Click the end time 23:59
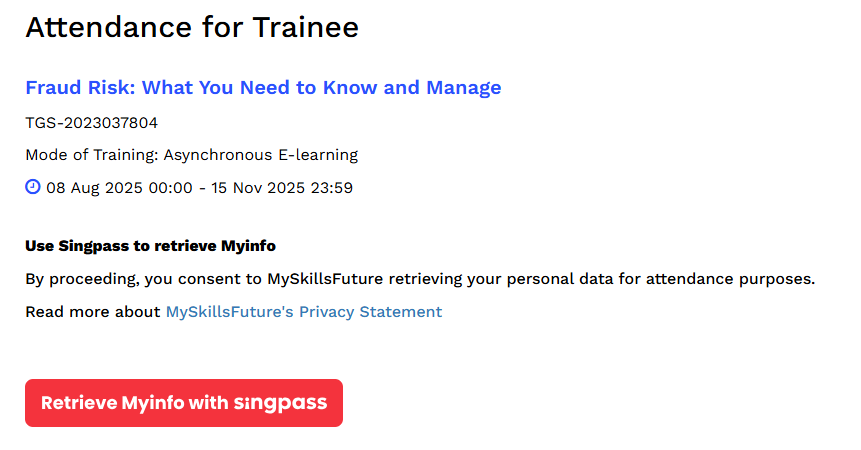Screen dimensions: 861x450 coord(332,187)
